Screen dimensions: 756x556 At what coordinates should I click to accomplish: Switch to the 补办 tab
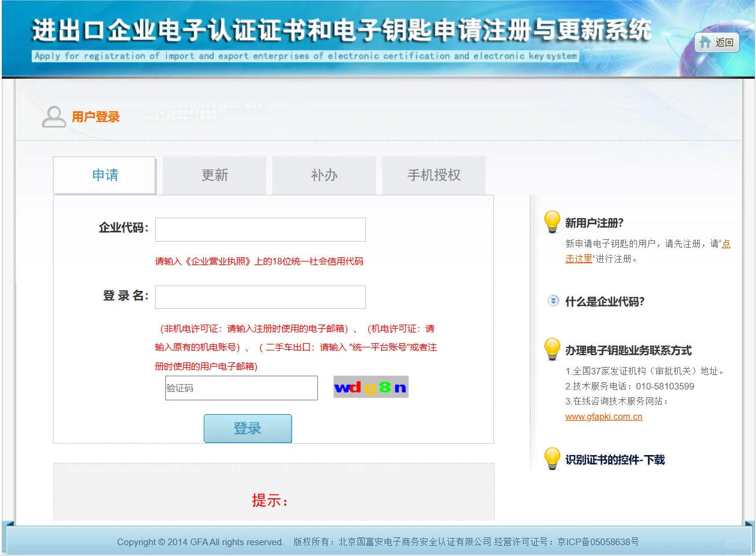(324, 176)
